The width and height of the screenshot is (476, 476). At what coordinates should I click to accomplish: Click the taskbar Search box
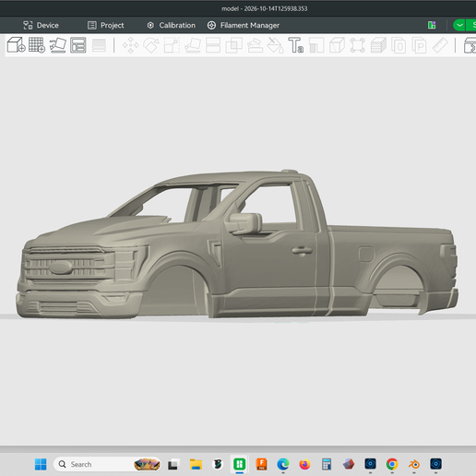pyautogui.click(x=108, y=464)
